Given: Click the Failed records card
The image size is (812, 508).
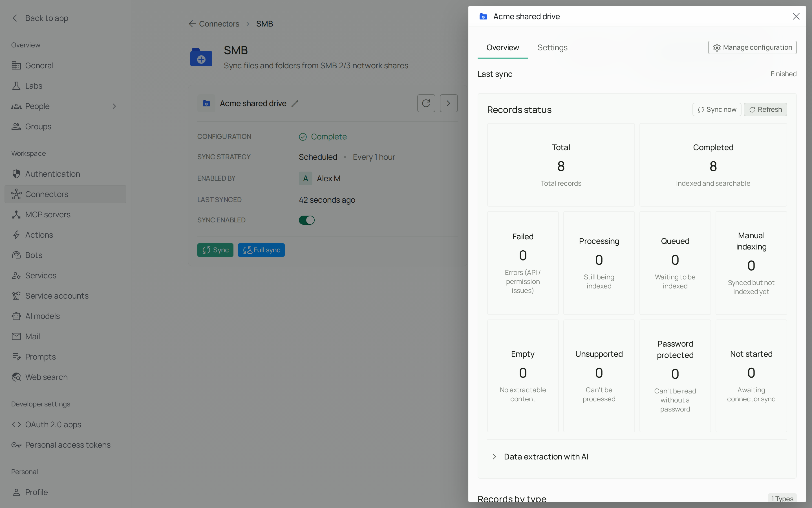Looking at the screenshot, I should coord(523,263).
